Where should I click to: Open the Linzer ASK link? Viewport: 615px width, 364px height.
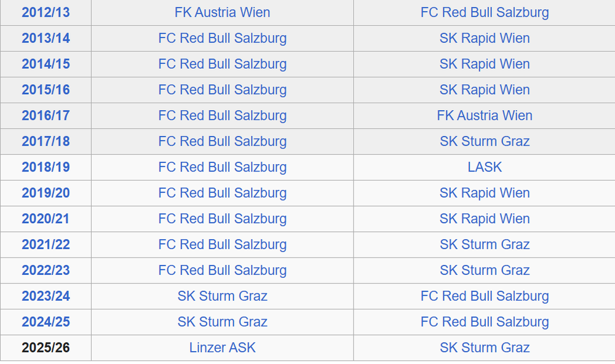pyautogui.click(x=223, y=347)
